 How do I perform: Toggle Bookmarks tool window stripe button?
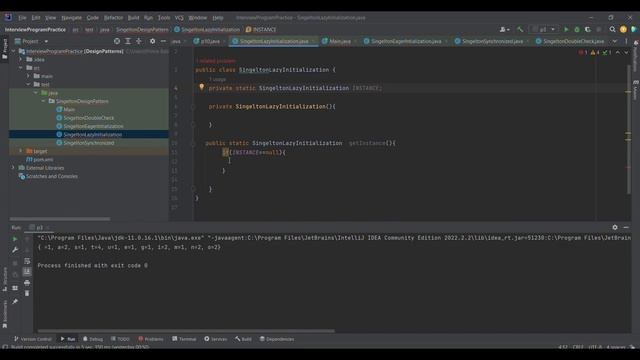(x=4, y=314)
